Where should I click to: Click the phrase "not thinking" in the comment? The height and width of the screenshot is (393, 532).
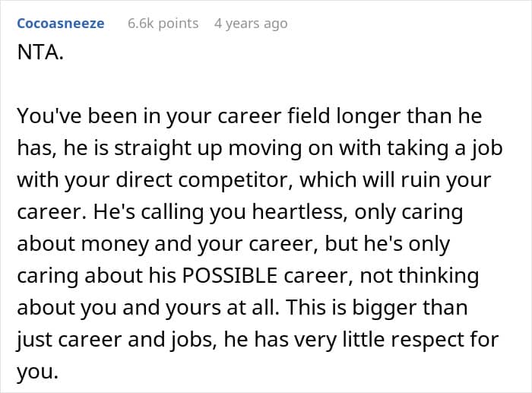420,275
